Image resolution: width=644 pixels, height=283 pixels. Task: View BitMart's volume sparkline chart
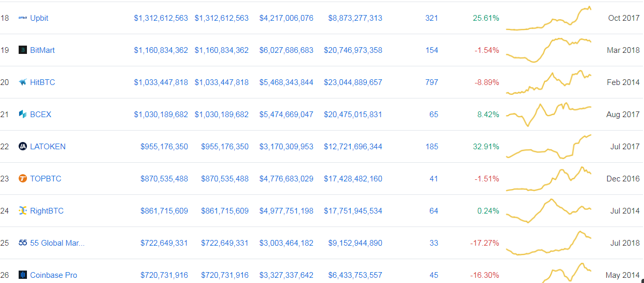pyautogui.click(x=549, y=50)
